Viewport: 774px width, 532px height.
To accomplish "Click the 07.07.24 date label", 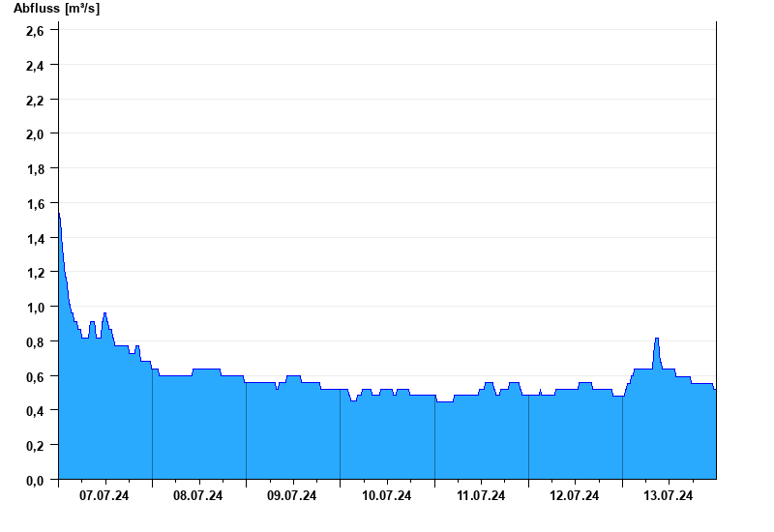I will pos(104,495).
